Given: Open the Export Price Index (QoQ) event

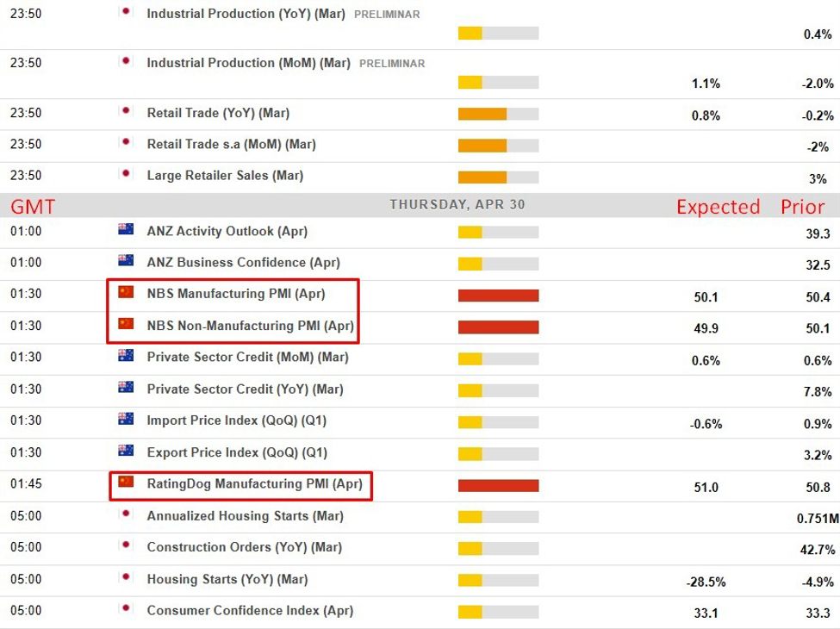Looking at the screenshot, I should (x=237, y=452).
